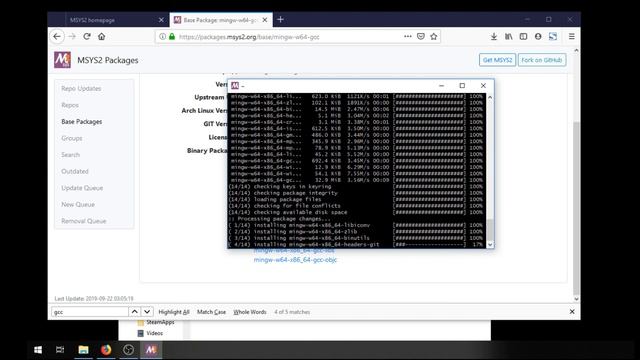This screenshot has width=640, height=360.
Task: Click the terminal scrollbar down arrow
Action: pyautogui.click(x=490, y=244)
